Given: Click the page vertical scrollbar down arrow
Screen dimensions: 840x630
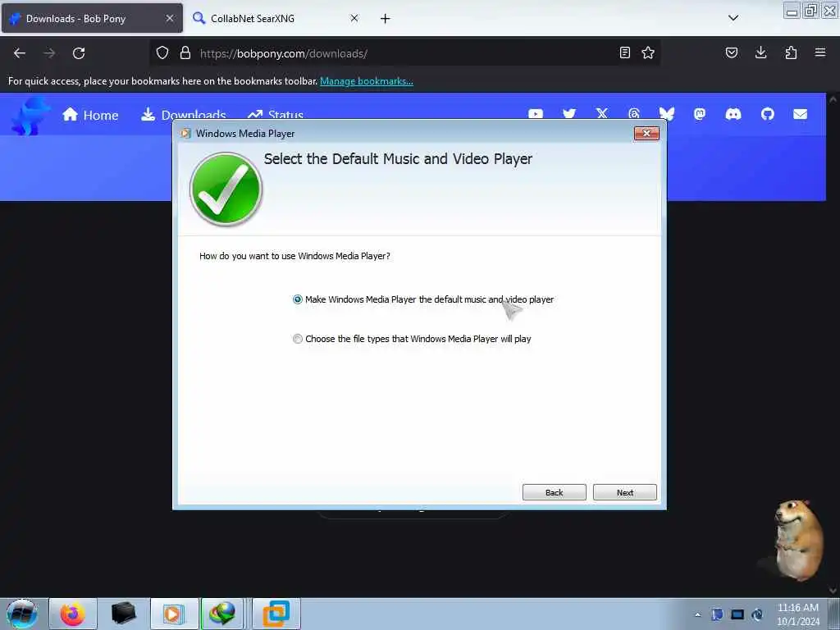Looking at the screenshot, I should [x=833, y=591].
